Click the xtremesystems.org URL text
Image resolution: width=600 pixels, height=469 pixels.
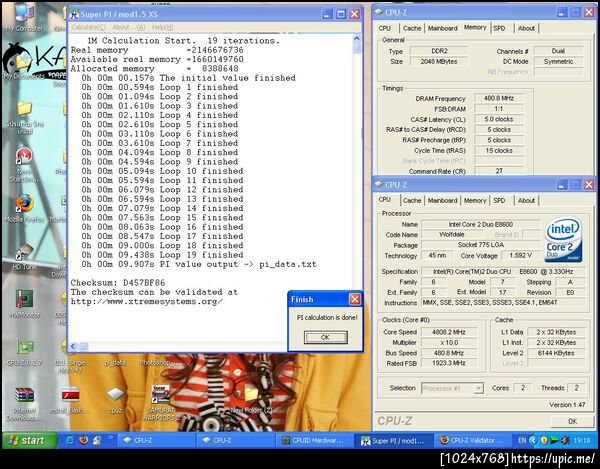(147, 301)
